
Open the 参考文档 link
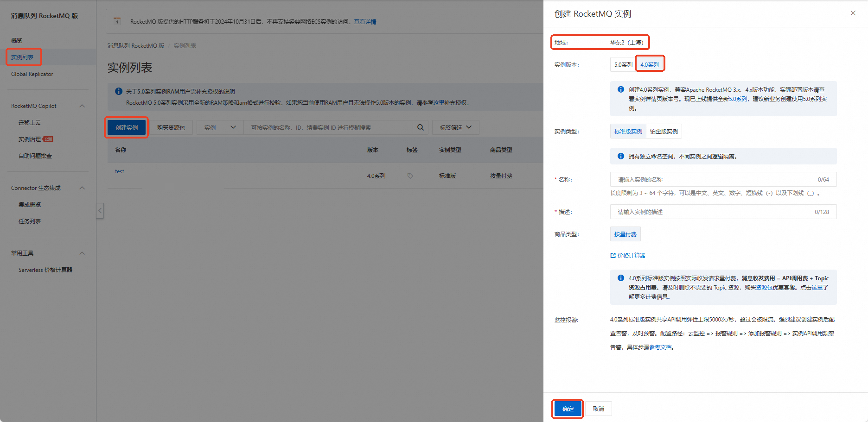(x=660, y=347)
